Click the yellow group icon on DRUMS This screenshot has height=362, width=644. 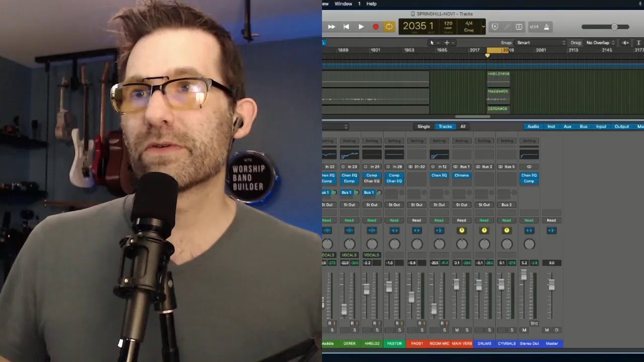click(x=484, y=230)
